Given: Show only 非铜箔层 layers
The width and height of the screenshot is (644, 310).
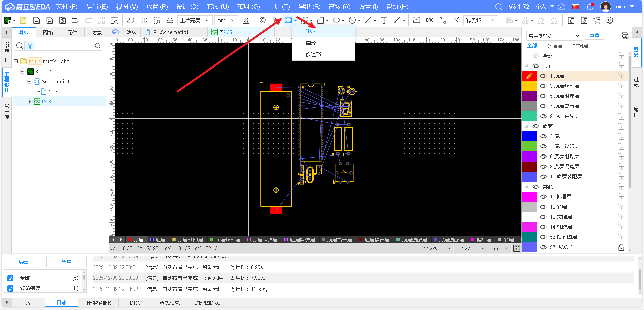Looking at the screenshot, I should [580, 46].
